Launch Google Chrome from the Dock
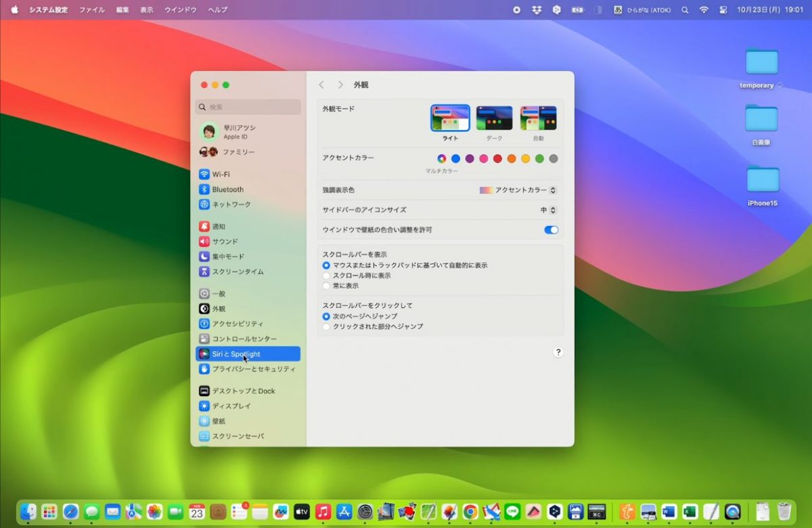The width and height of the screenshot is (812, 528). pyautogui.click(x=470, y=512)
